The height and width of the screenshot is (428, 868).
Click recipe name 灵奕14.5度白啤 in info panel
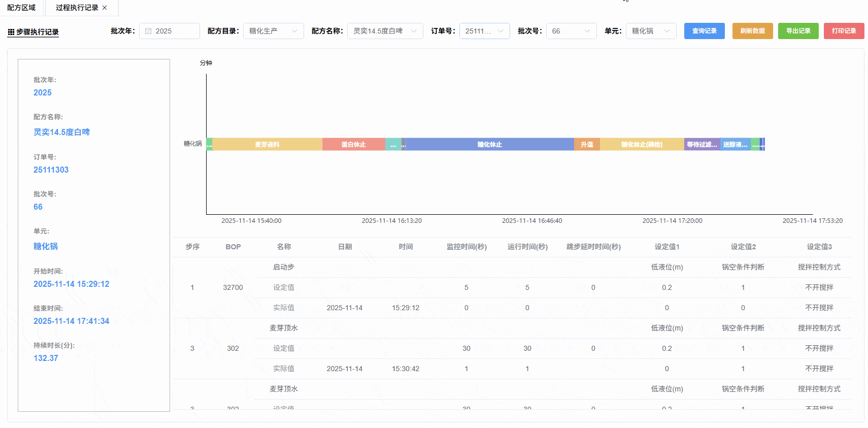61,132
